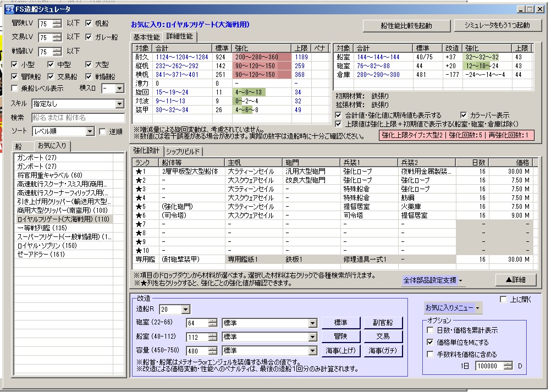
Task: Open the 全体部品設定支援 dropdown
Action: point(433,280)
